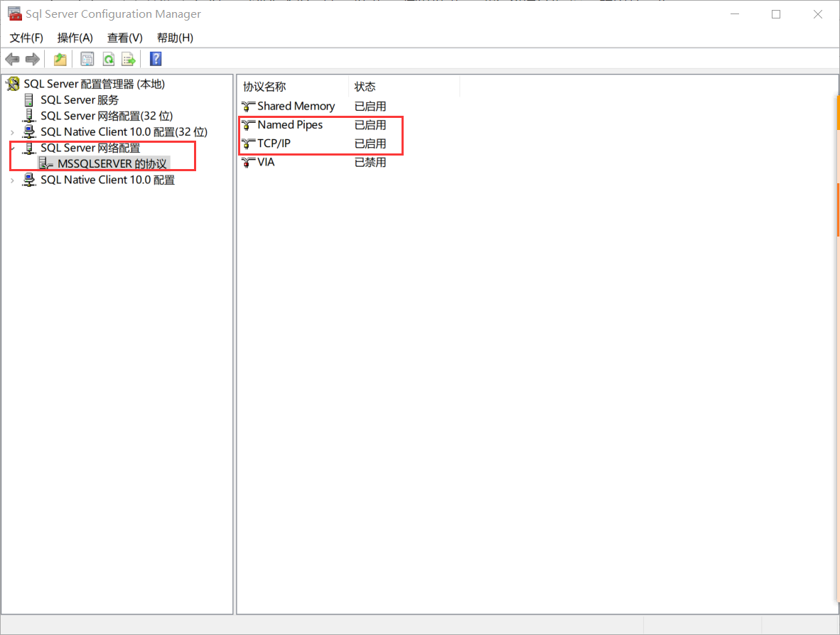Open the 文件(F) menu
Screen dimensions: 840x635
(26, 38)
